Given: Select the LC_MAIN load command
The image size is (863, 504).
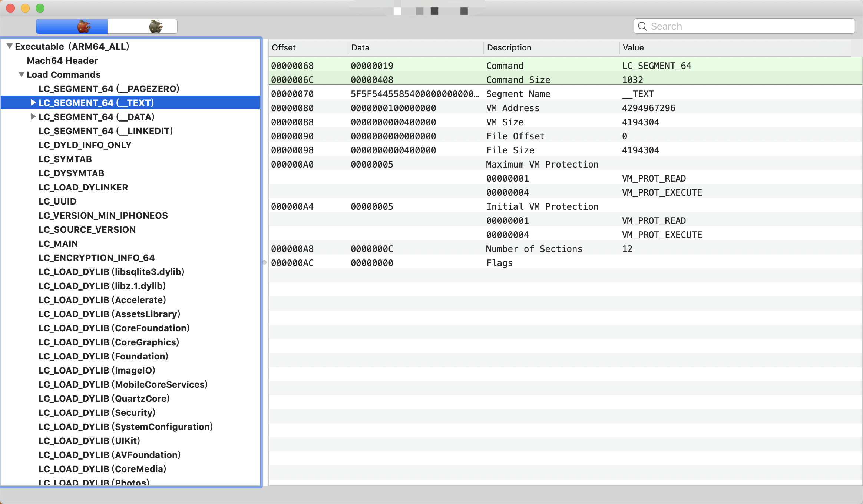Looking at the screenshot, I should click(x=58, y=243).
